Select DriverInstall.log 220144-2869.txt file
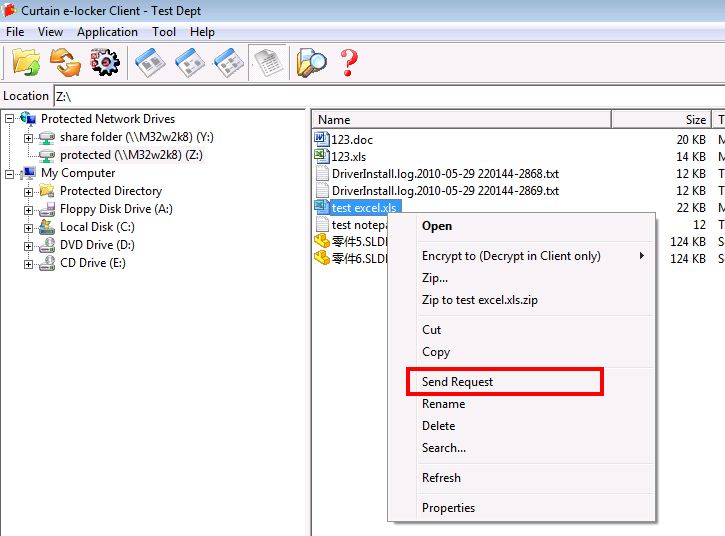The height and width of the screenshot is (536, 725). [x=445, y=191]
